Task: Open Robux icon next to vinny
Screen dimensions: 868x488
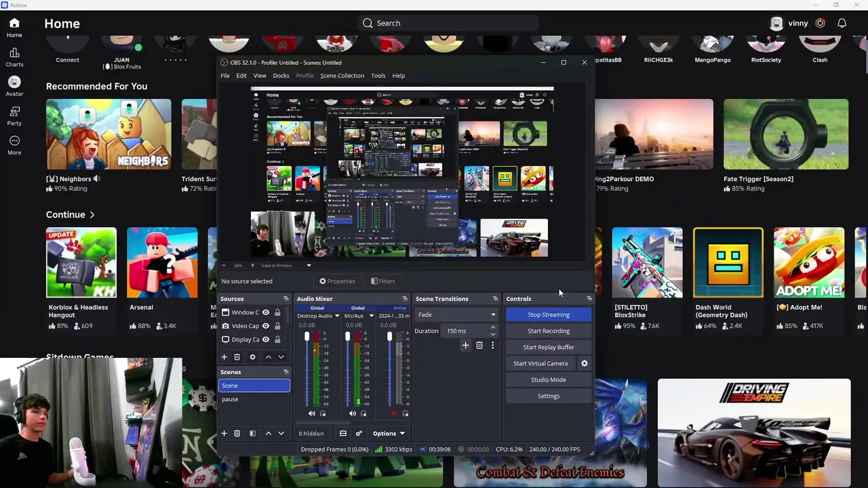Action: click(x=820, y=23)
